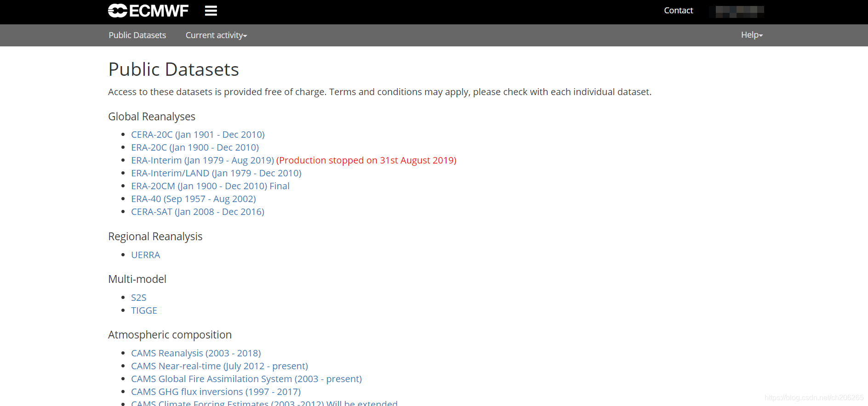Open CAMS Reanalysis (2003 - 2018)
868x406 pixels.
pos(196,353)
